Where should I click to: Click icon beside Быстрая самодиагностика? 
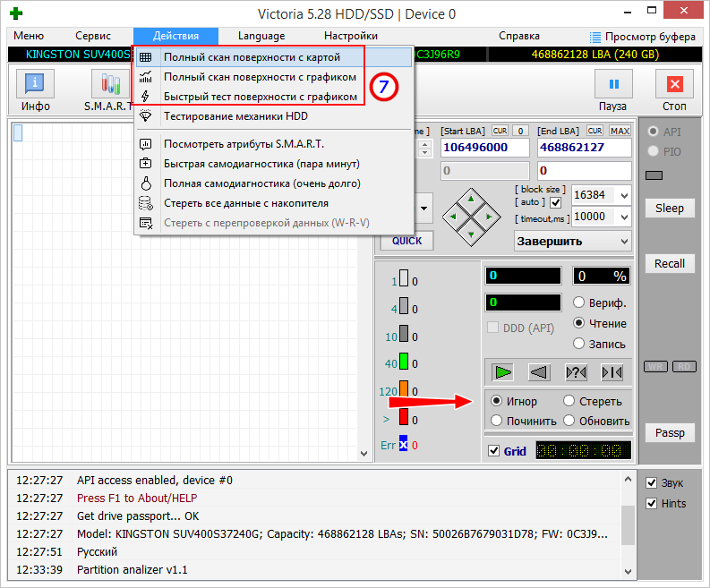pyautogui.click(x=145, y=164)
